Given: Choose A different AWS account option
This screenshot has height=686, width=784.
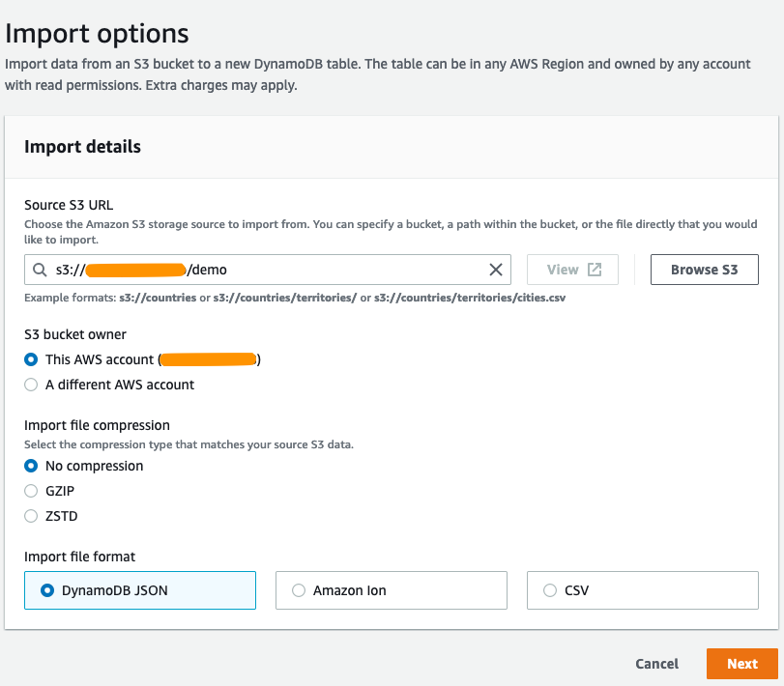Looking at the screenshot, I should tap(31, 385).
